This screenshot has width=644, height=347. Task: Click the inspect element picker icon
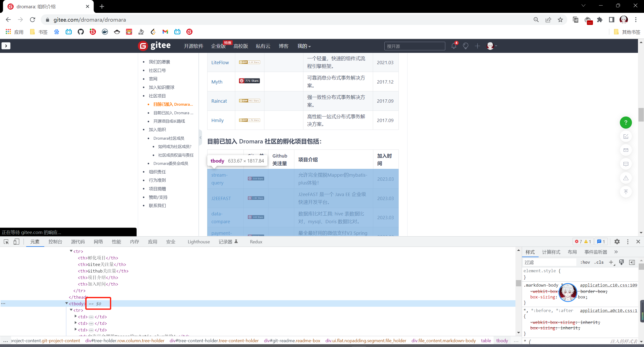(x=6, y=242)
